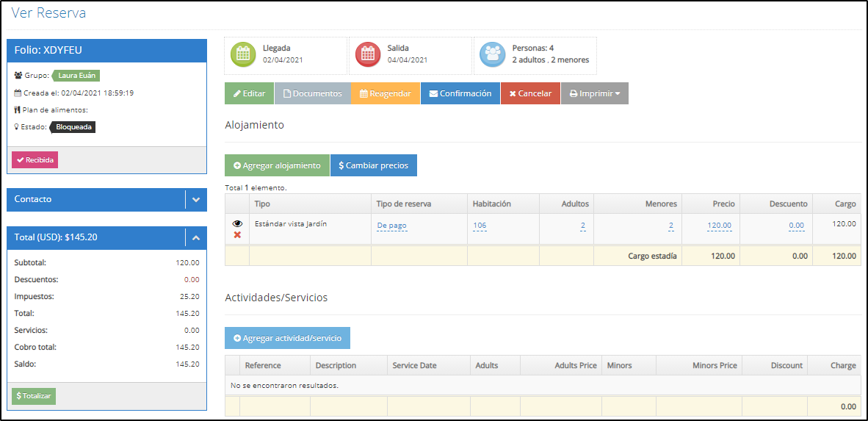Send Confirmación email
The height and width of the screenshot is (421, 868).
[x=460, y=93]
